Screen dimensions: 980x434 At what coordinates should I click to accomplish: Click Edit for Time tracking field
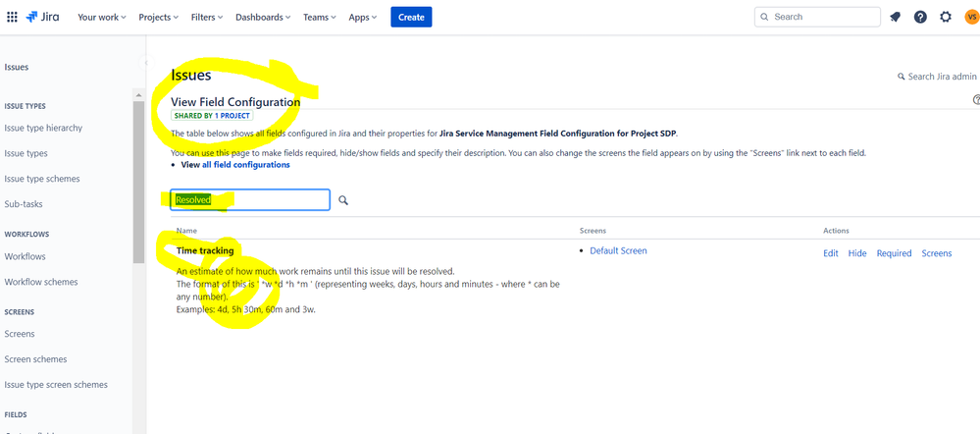(831, 253)
